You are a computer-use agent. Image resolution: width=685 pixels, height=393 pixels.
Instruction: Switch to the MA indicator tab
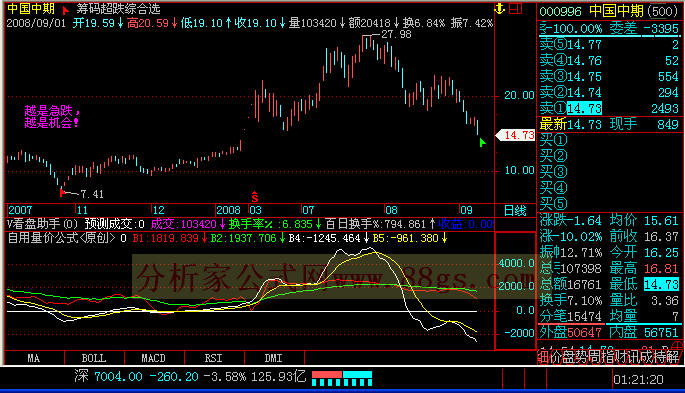34,359
